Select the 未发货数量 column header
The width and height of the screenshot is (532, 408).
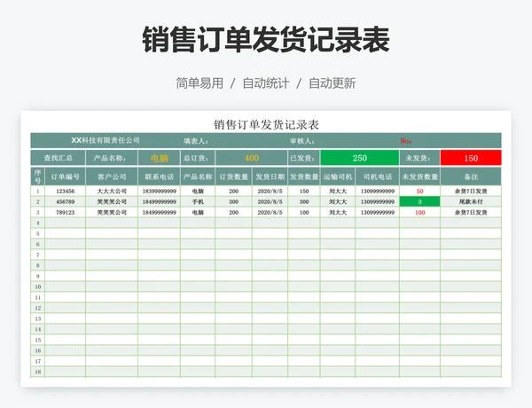pyautogui.click(x=419, y=177)
